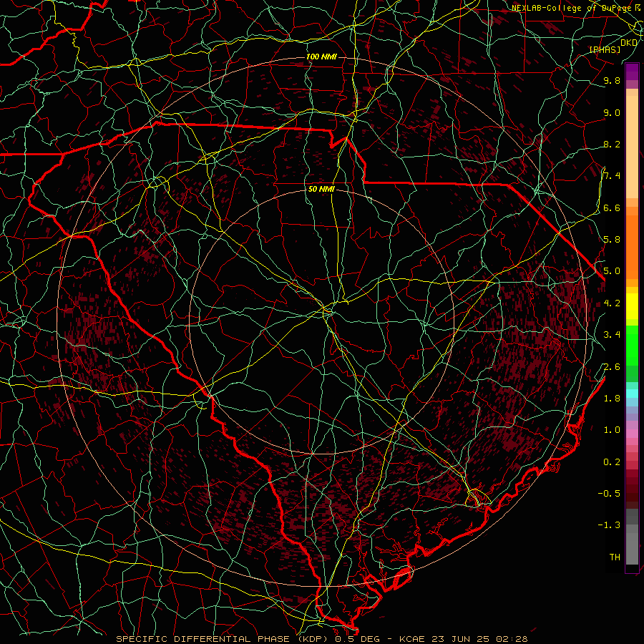Click the "SPECIFIC DIFFERENTIAL PHASE (KDP)" caption

[x=222, y=639]
